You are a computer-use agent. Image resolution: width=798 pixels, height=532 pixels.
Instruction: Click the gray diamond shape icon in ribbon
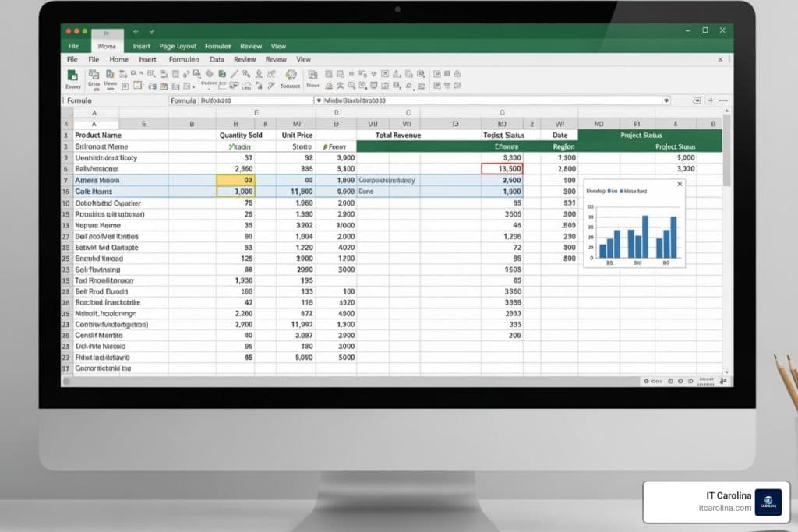click(209, 74)
